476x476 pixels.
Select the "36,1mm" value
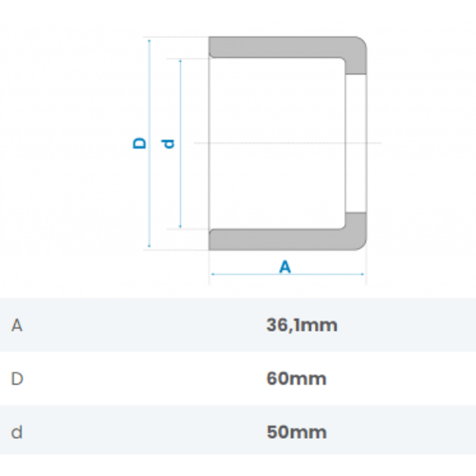pos(301,324)
